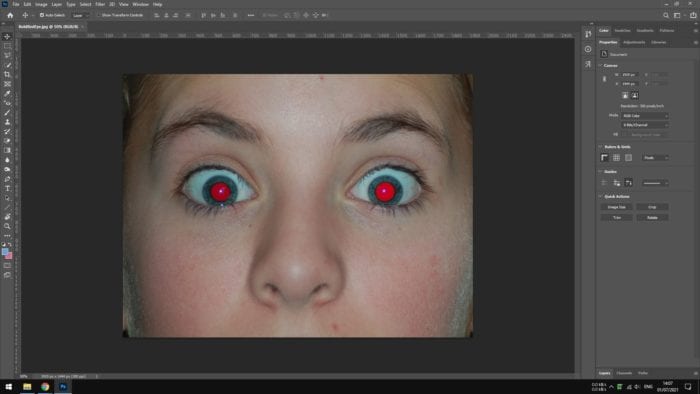
Task: Select the Move tool in the toolbox
Action: 7,37
